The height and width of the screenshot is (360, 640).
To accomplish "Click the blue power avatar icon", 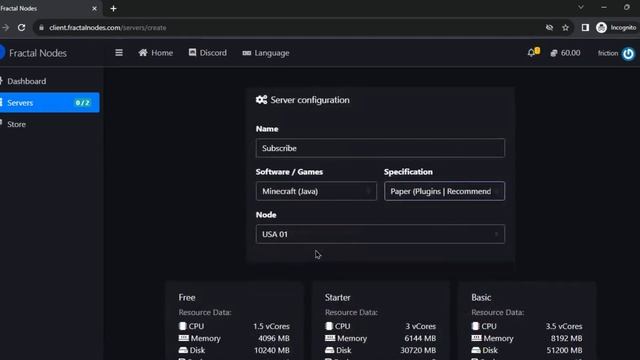I will (x=628, y=53).
